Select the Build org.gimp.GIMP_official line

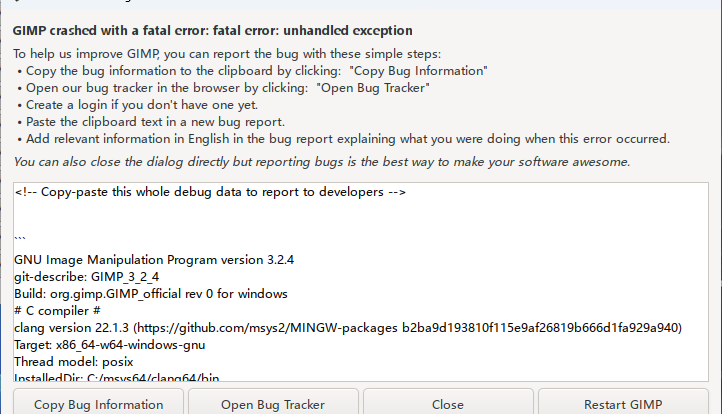(x=151, y=294)
